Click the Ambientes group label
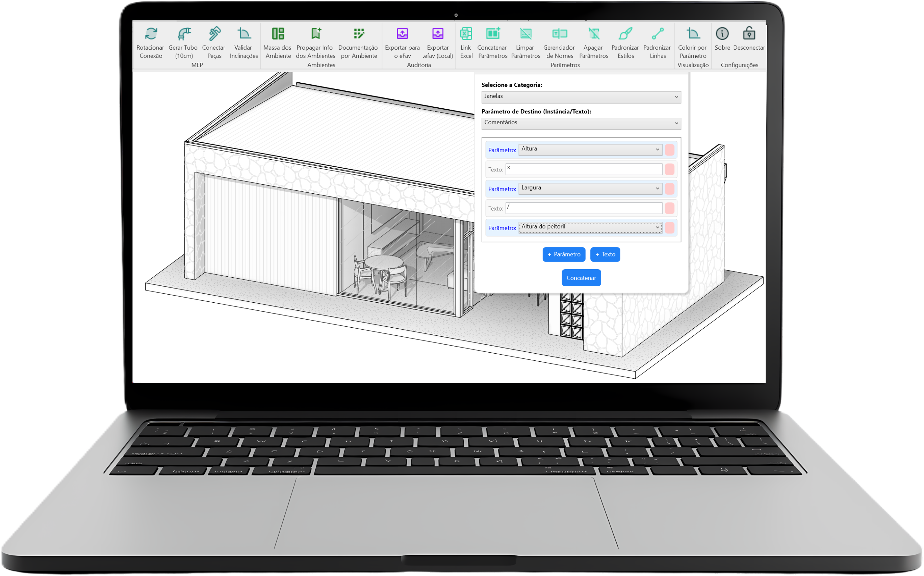924x576 pixels. tap(322, 65)
